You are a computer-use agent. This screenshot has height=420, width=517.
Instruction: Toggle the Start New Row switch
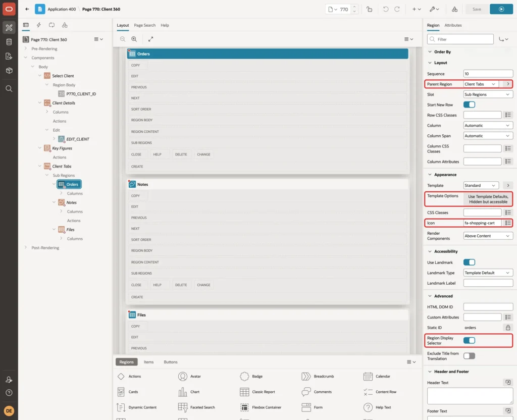point(469,105)
